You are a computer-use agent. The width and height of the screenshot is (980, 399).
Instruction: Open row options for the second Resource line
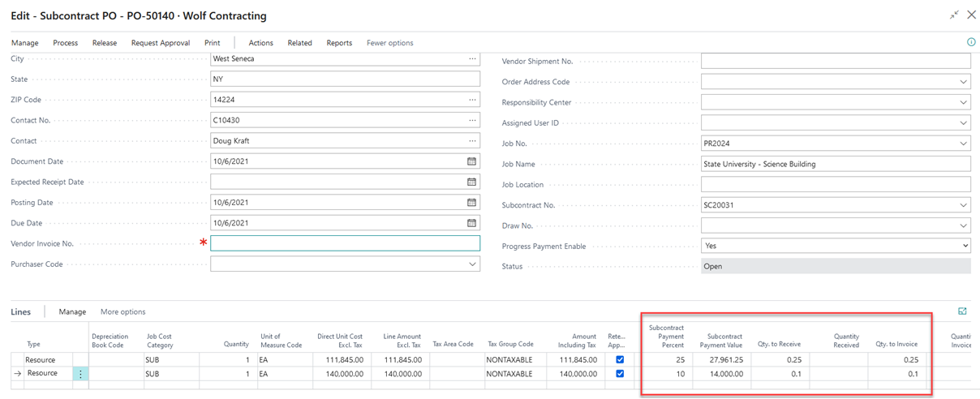point(80,374)
